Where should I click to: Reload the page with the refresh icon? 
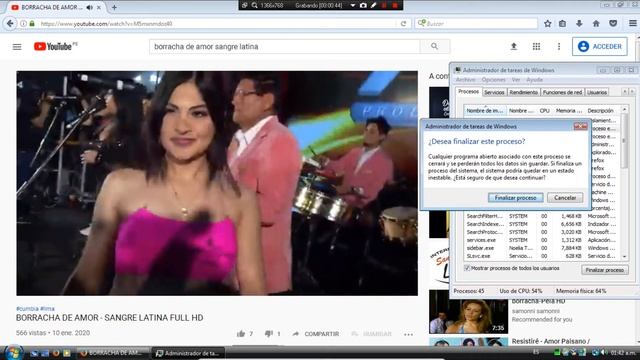[403, 24]
